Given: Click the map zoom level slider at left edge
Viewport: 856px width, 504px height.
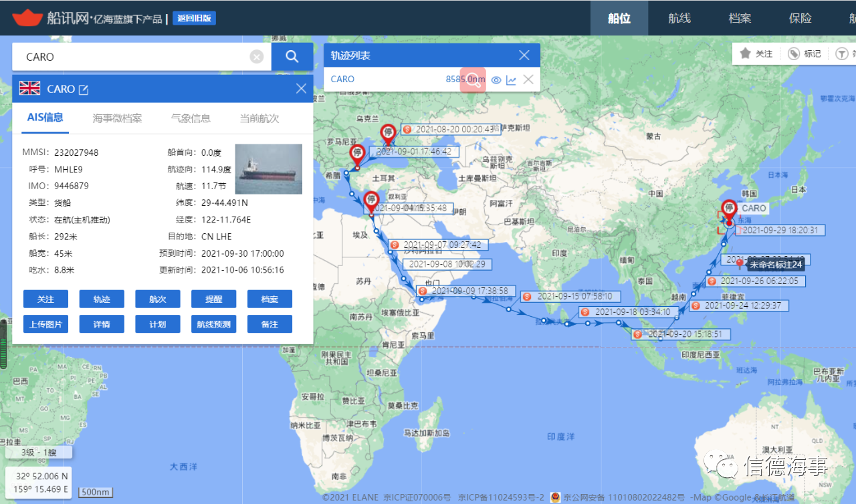Looking at the screenshot, I should 3,344.
